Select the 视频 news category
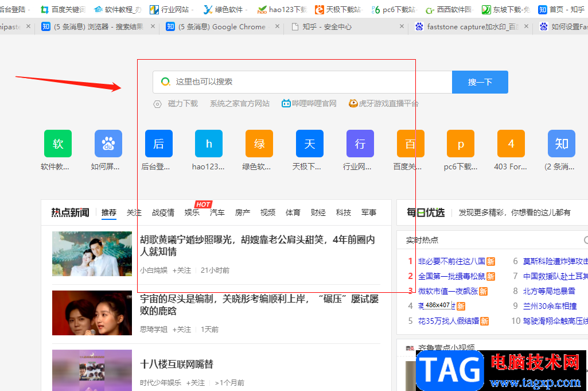588x391 pixels. pos(268,213)
